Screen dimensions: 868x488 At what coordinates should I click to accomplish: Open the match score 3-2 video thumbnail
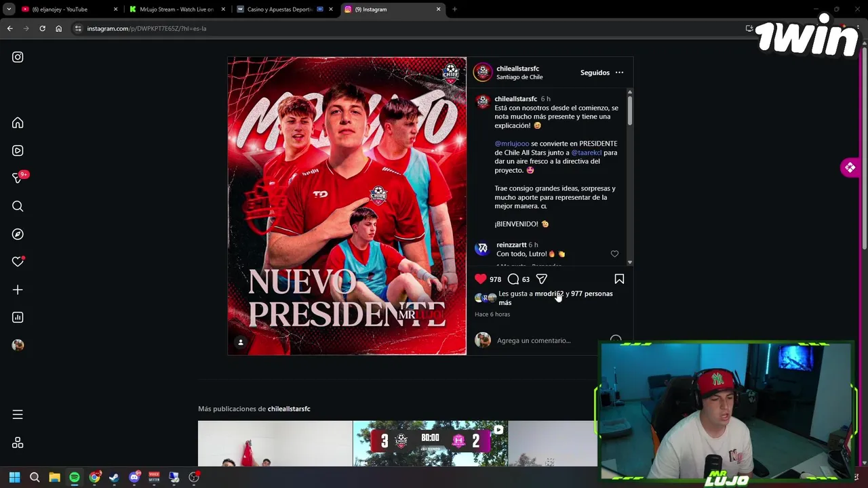coord(430,443)
